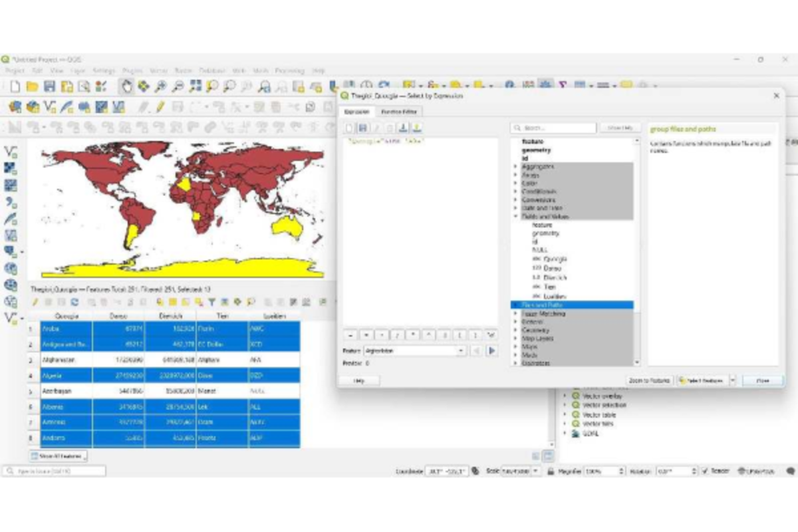Click the Show All Features filter button
This screenshot has height=532, width=798.
click(57, 456)
